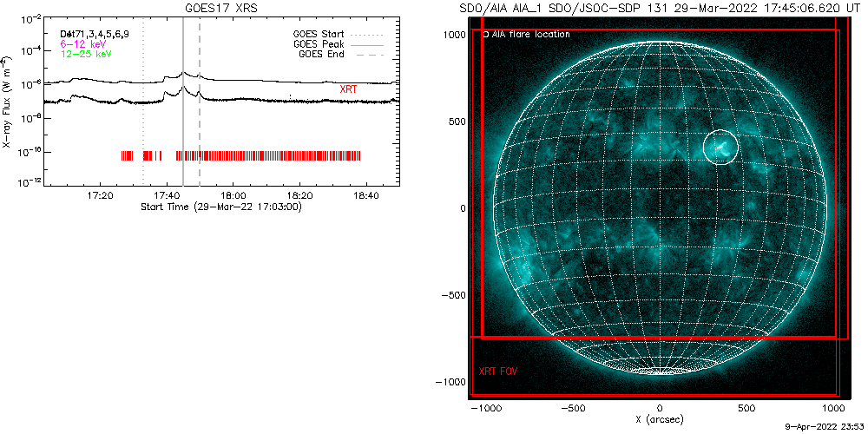
Task: Click the solid GOES Peak vertical line
Action: point(182,102)
